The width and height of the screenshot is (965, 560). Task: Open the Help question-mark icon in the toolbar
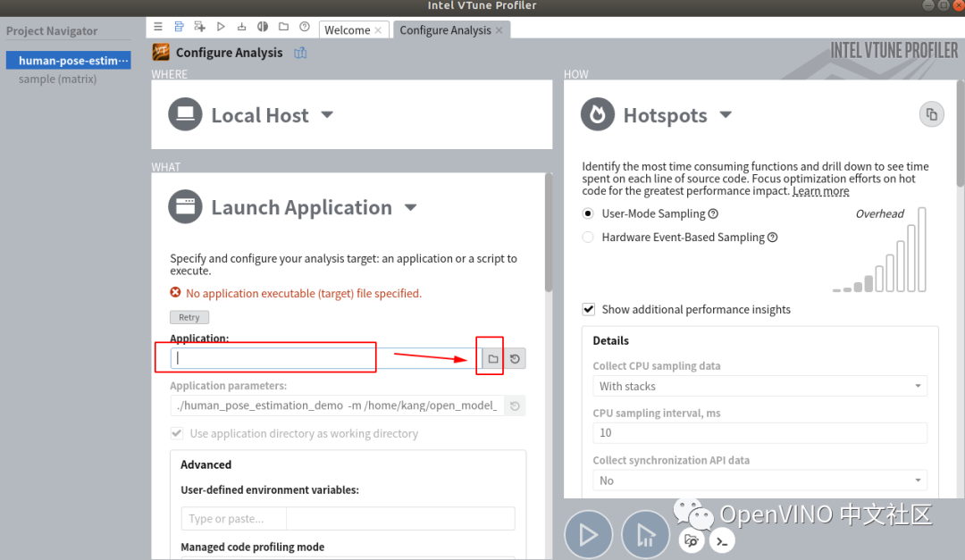click(305, 27)
